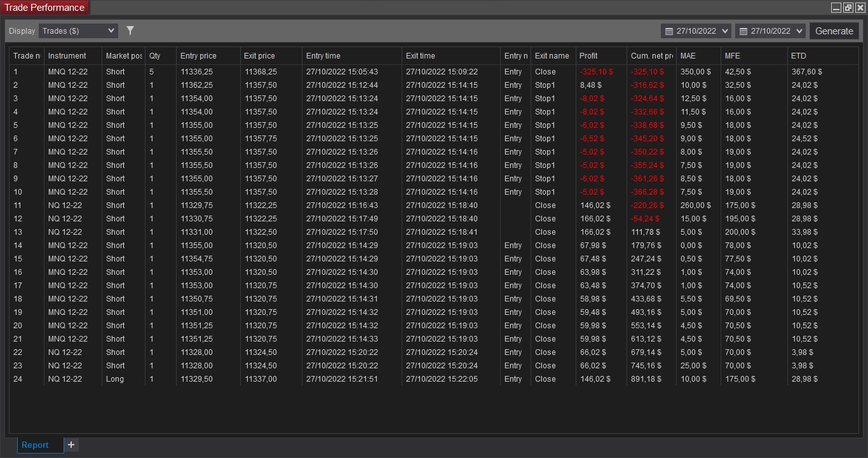The height and width of the screenshot is (458, 868).
Task: Select exit time 27/10/2022 15:22:05
Action: pos(442,379)
